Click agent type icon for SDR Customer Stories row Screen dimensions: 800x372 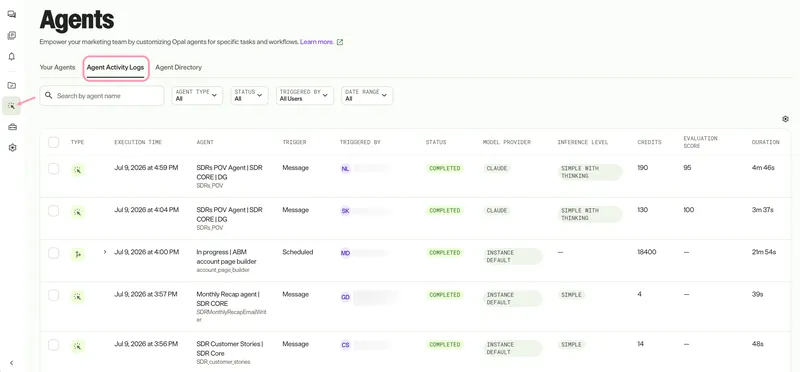tap(78, 346)
